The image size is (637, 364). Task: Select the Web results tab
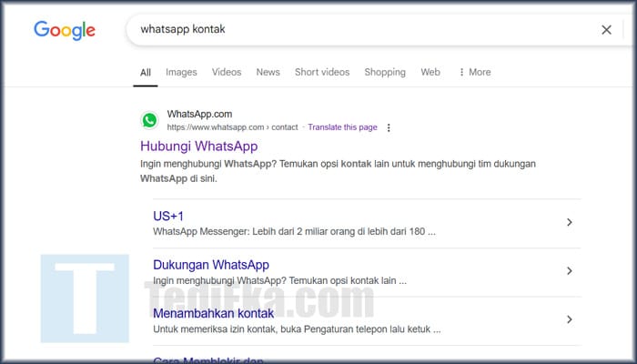[430, 72]
